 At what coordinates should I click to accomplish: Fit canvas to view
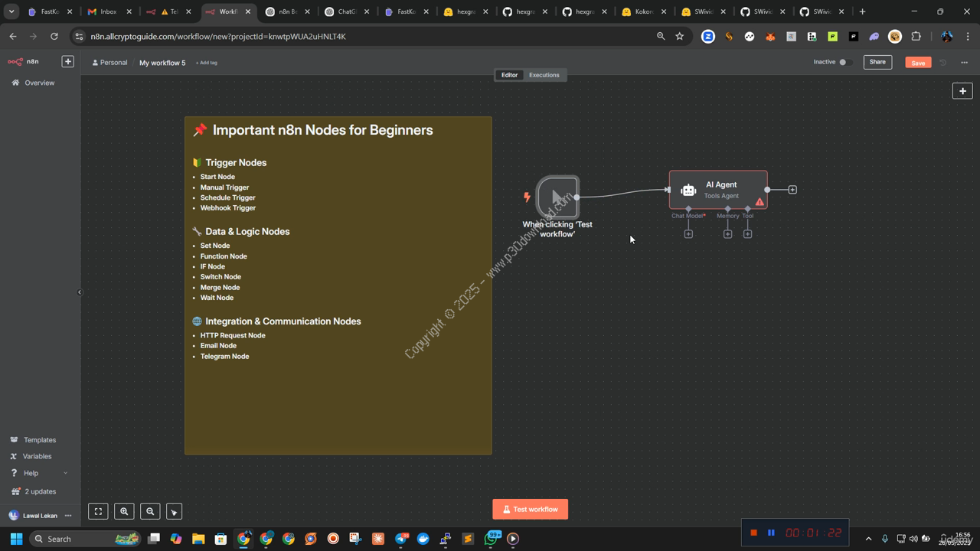(98, 511)
